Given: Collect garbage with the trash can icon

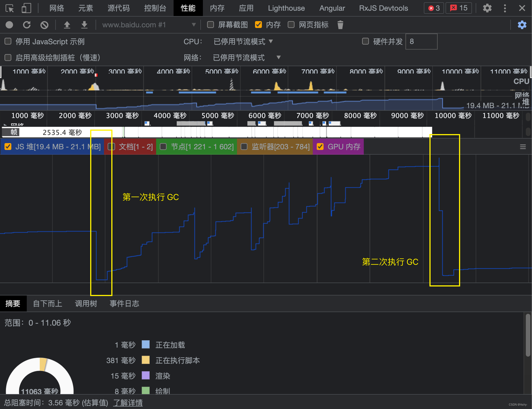Looking at the screenshot, I should tap(340, 25).
